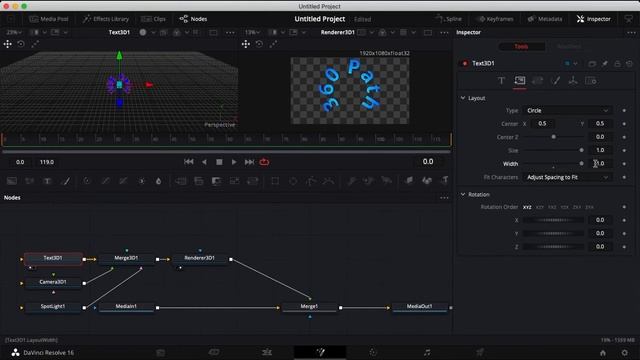Collapse the Layout section
The height and width of the screenshot is (360, 640).
[463, 98]
